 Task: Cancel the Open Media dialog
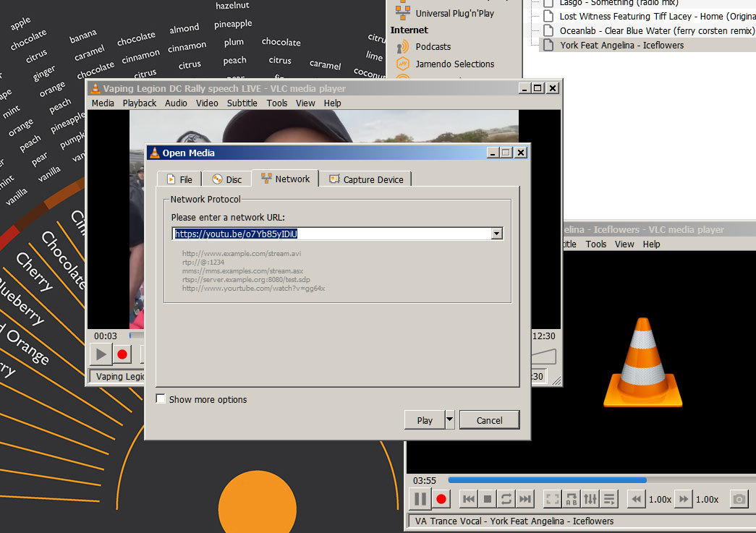point(489,420)
